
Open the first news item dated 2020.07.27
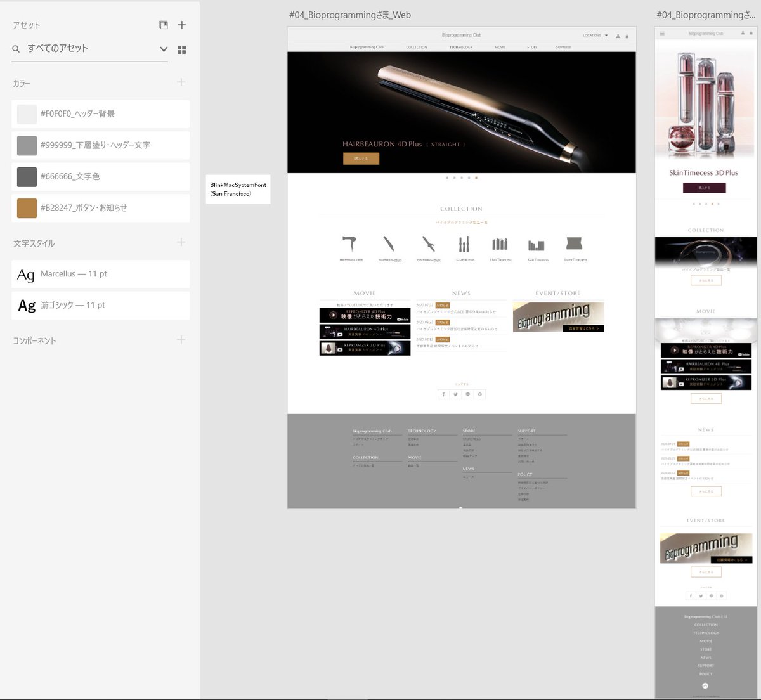click(x=461, y=308)
